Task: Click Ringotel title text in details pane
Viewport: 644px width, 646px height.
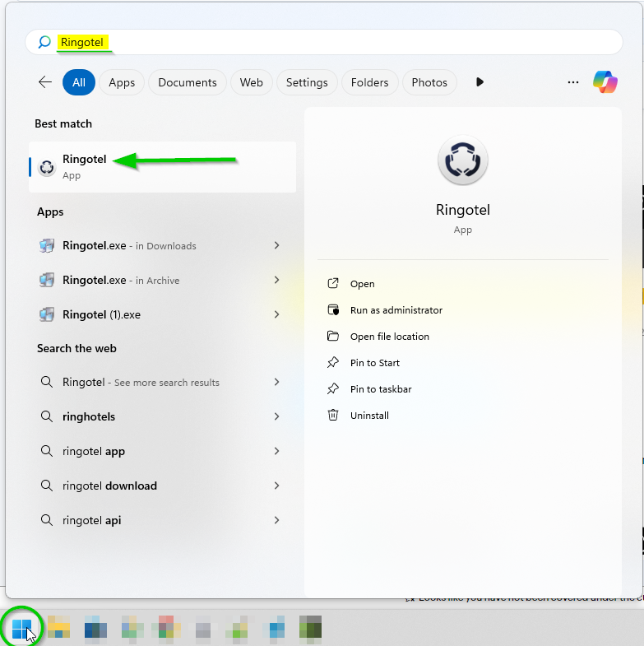Action: click(x=463, y=210)
